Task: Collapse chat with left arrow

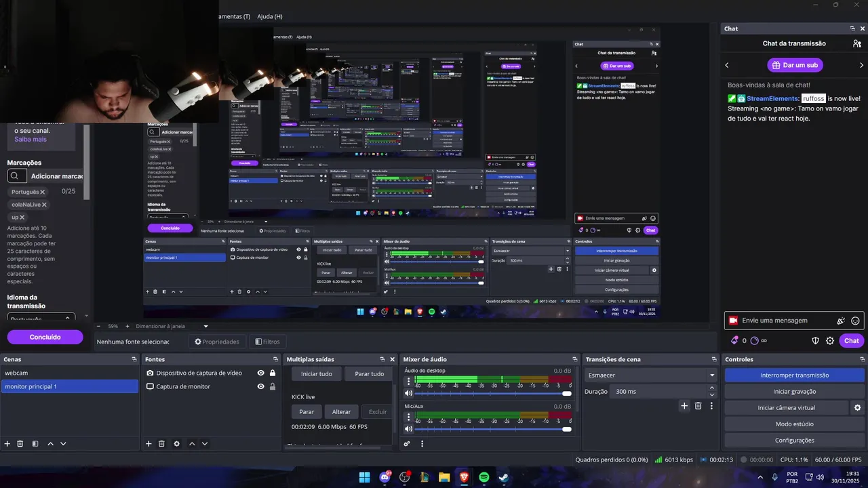Action: tap(727, 65)
